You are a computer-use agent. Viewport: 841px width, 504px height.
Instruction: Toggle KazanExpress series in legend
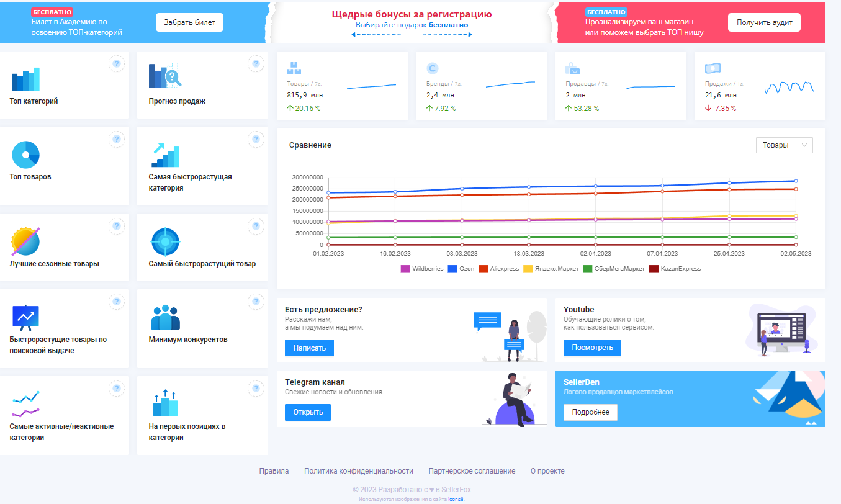(674, 269)
